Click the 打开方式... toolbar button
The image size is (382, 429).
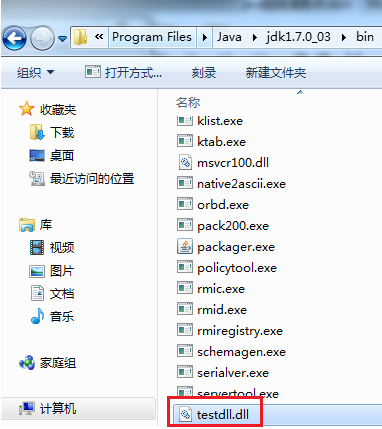pyautogui.click(x=123, y=72)
